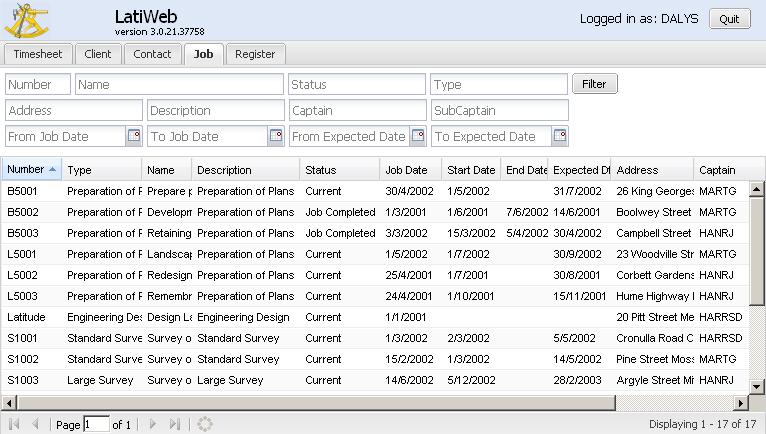Click the refresh icon in paging toolbar

(x=206, y=424)
